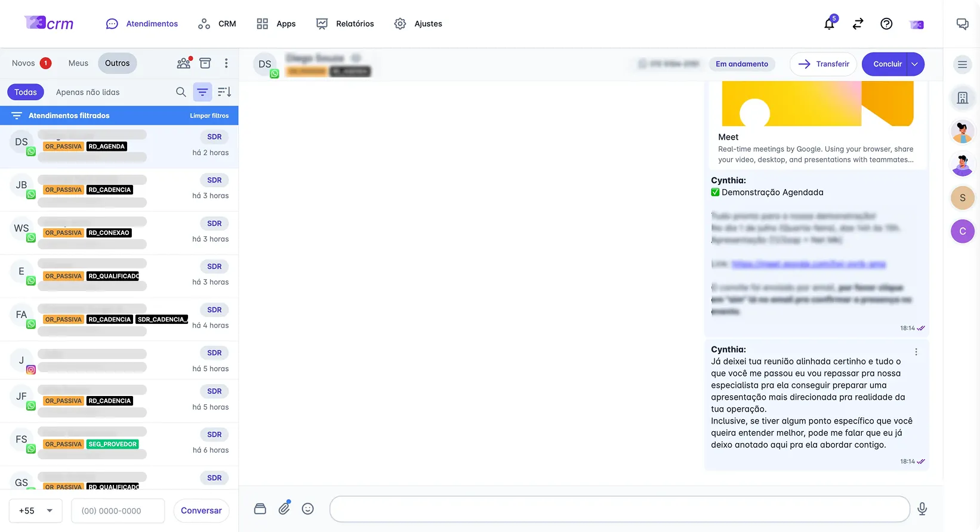Open the Atendimentos menu
Viewport: 980px width, 532px height.
pyautogui.click(x=142, y=24)
